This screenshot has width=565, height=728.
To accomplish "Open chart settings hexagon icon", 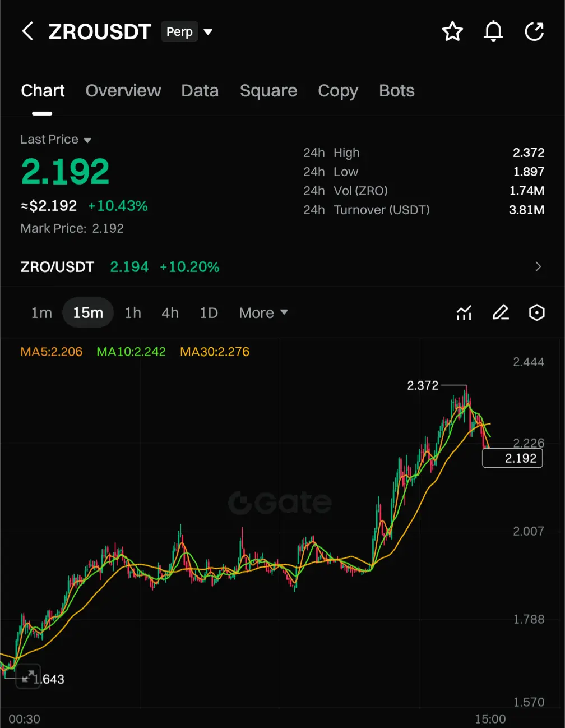I will tap(536, 312).
